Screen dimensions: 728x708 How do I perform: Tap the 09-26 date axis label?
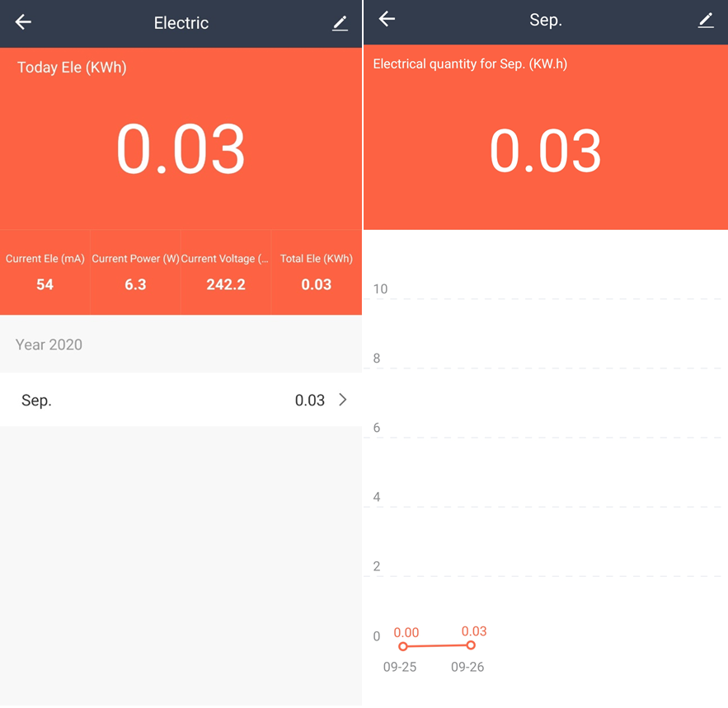pyautogui.click(x=467, y=667)
